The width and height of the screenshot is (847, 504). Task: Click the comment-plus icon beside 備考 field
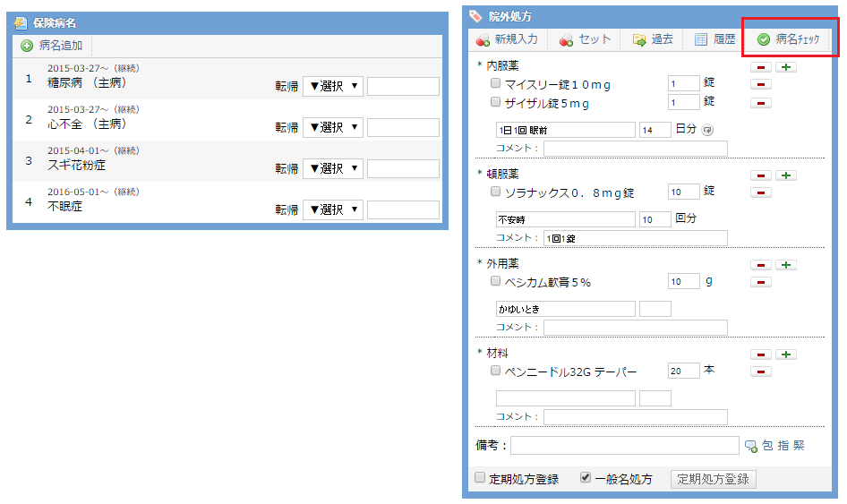coord(751,446)
